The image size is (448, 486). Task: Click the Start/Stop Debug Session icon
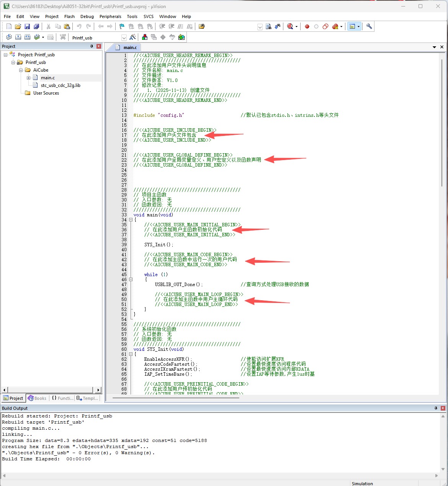pos(290,26)
